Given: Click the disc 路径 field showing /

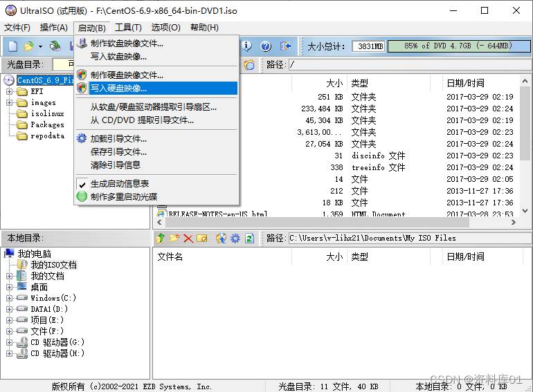Looking at the screenshot, I should (410, 64).
